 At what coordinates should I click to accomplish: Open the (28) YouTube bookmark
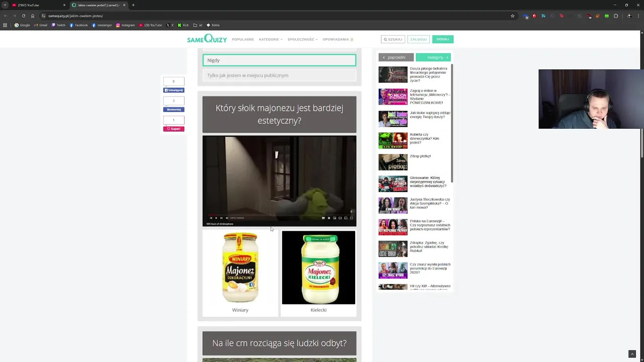(x=150, y=25)
